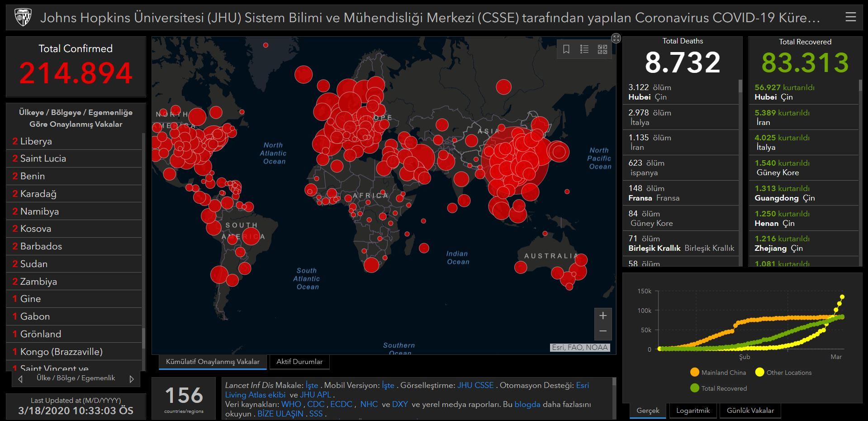Click the Esri, FAO, NOAA map attribution

click(x=580, y=348)
